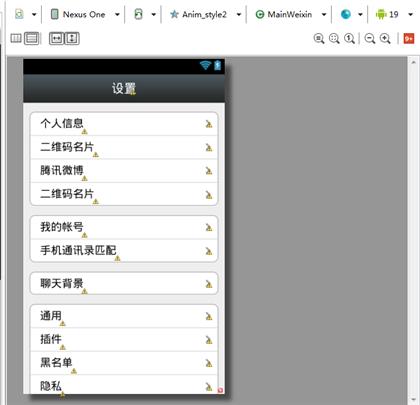The image size is (420, 405).
Task: Open the Nexus One device dropdown
Action: (84, 14)
